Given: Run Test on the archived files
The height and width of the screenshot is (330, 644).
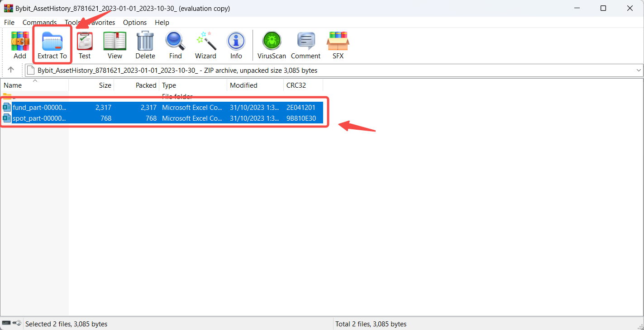Looking at the screenshot, I should coord(85,45).
